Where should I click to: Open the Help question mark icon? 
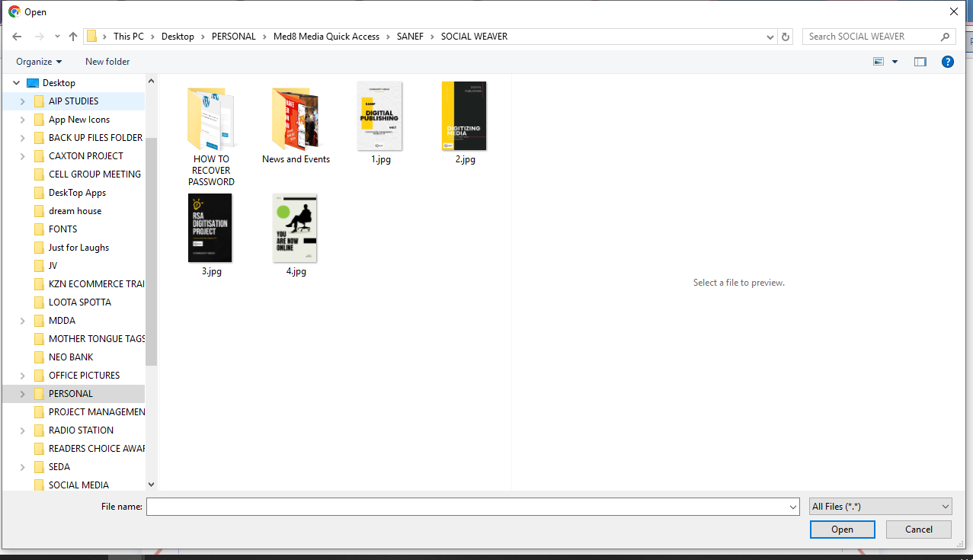tap(948, 62)
